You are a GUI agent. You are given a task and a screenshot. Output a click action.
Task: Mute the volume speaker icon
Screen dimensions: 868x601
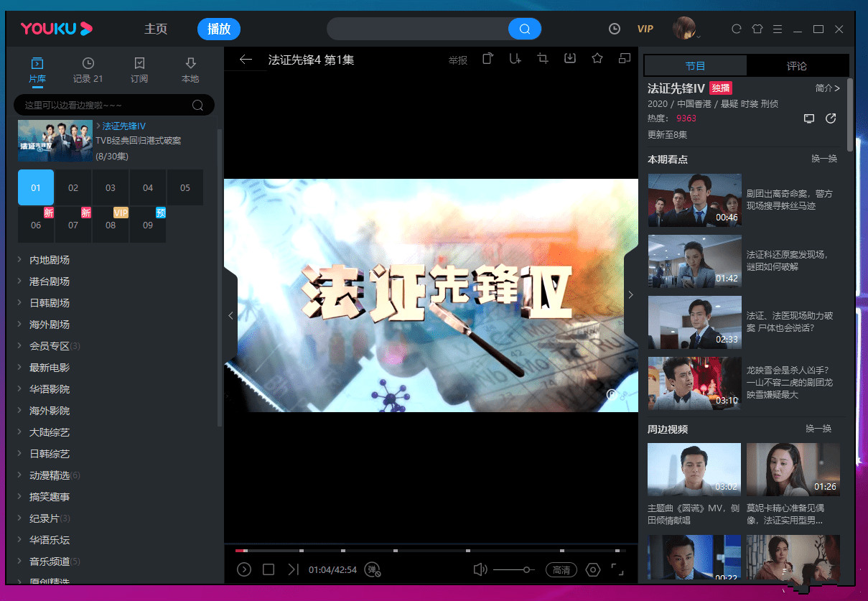point(480,569)
